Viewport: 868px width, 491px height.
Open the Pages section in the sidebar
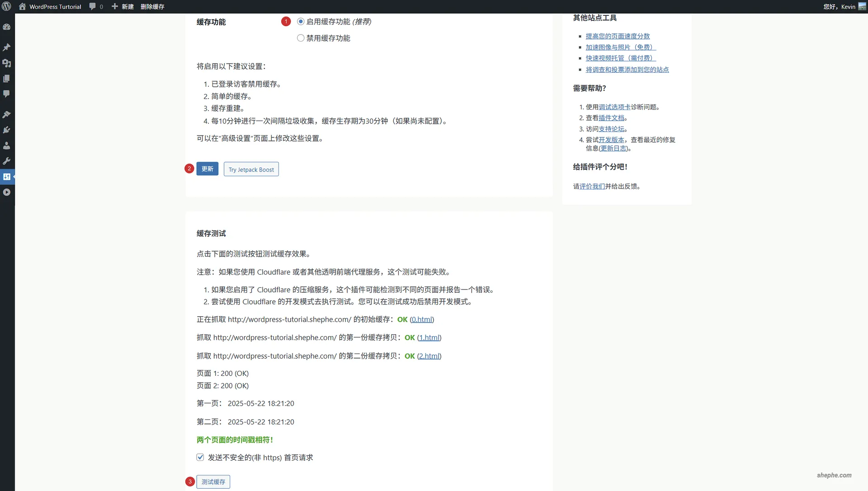click(7, 78)
